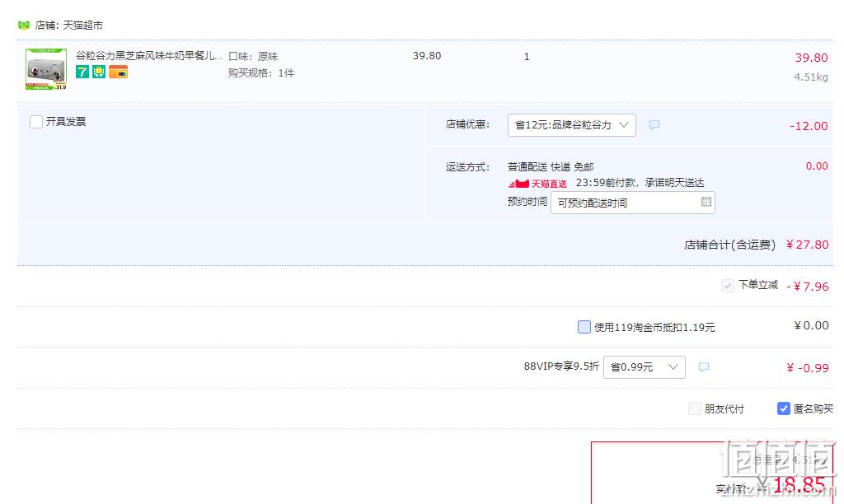Click the 88VIP专享9.5折 label
844x504 pixels.
point(561,366)
